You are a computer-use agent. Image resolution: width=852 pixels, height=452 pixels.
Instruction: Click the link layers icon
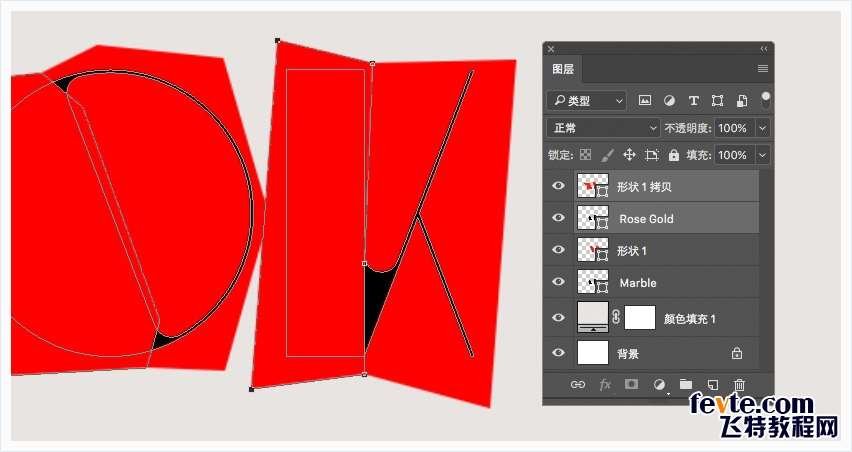click(x=578, y=385)
